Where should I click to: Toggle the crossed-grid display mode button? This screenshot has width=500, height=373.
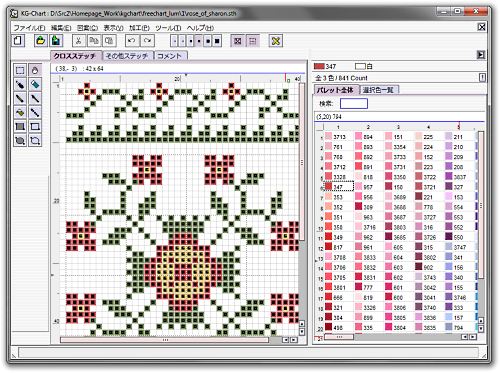[x=238, y=41]
